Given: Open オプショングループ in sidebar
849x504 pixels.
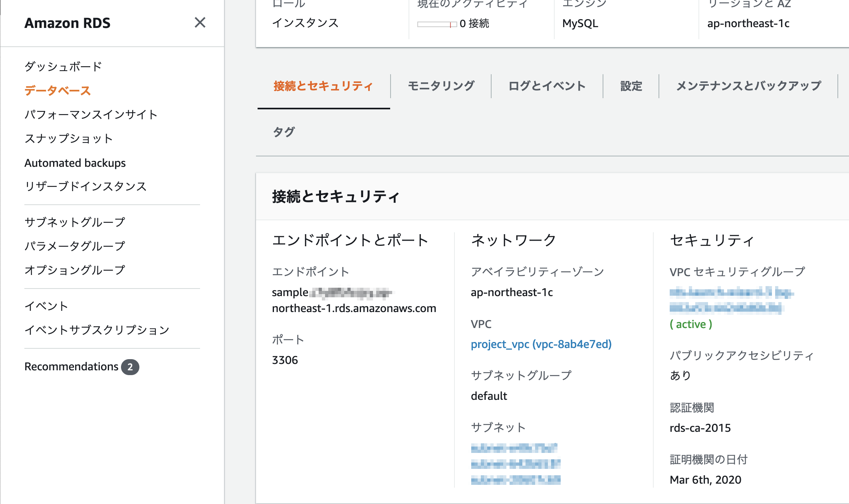Looking at the screenshot, I should (75, 270).
